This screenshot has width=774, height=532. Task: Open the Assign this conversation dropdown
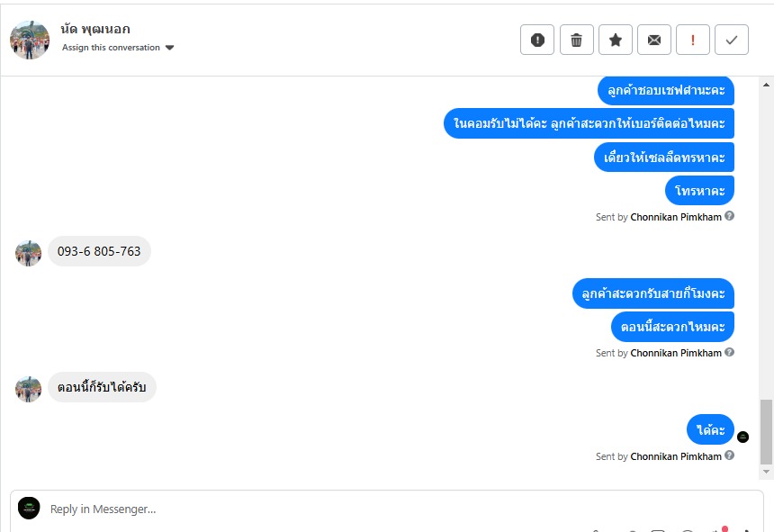118,48
